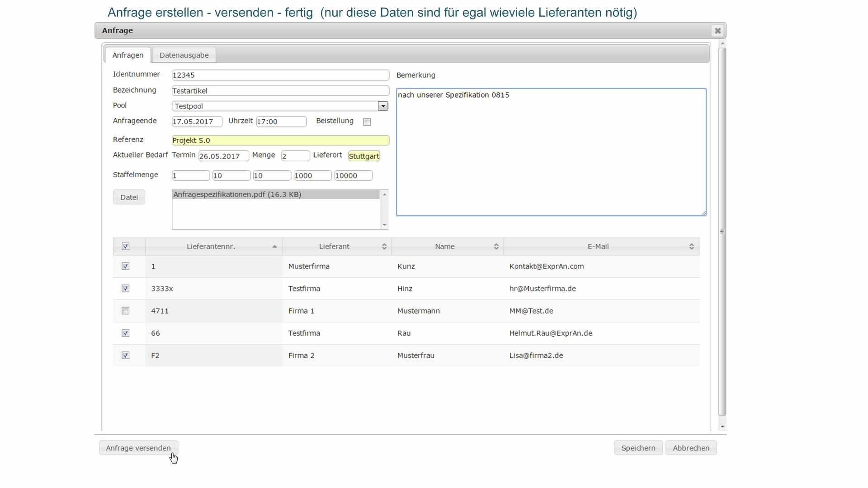Click the Bemerkung textarea resize handle
Viewport: 868px width, 488px height.
[x=704, y=213]
